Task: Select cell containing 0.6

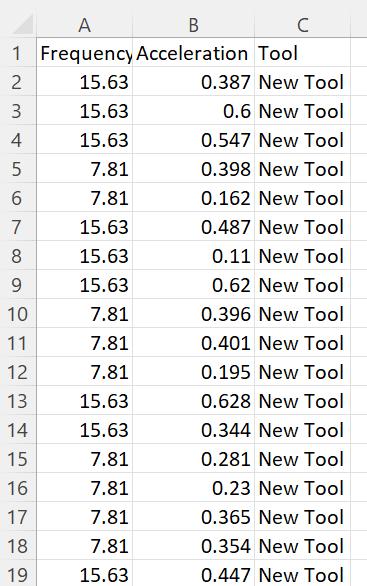Action: point(193,111)
